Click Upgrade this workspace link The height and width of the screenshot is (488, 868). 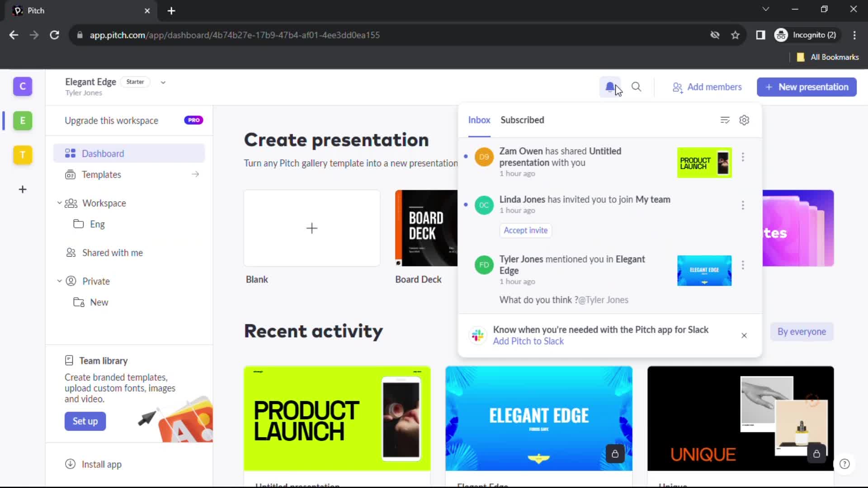(112, 120)
